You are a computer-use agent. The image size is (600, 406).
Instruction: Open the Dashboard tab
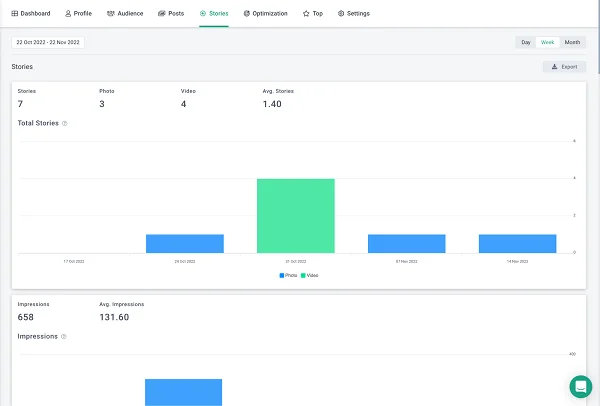tap(30, 14)
